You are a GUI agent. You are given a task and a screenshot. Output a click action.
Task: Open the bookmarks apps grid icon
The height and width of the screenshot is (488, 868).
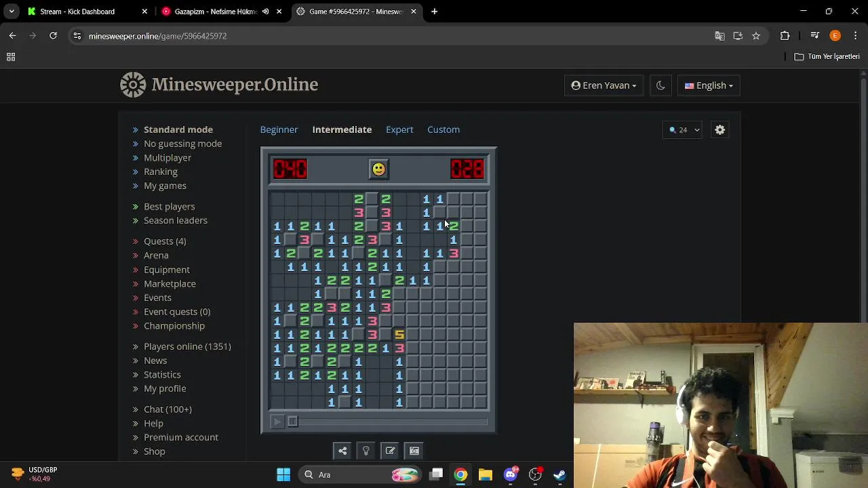point(11,57)
